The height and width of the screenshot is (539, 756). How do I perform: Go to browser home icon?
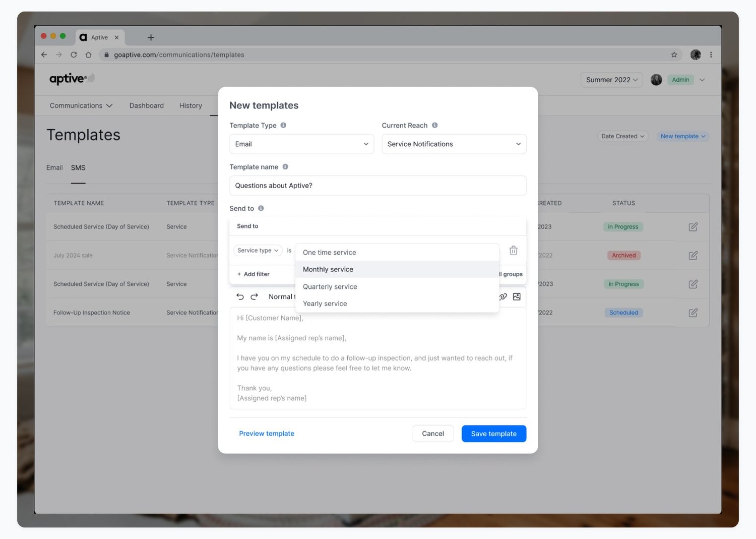[88, 54]
